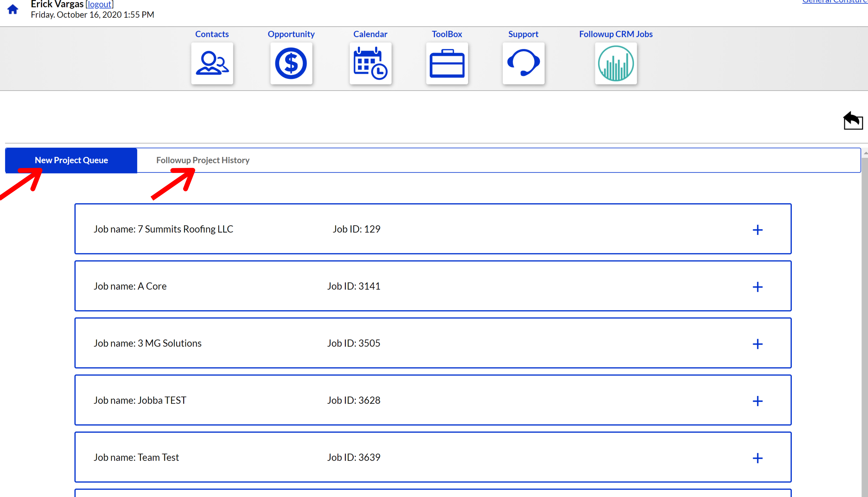
Task: Expand the Team Test job row
Action: click(757, 458)
